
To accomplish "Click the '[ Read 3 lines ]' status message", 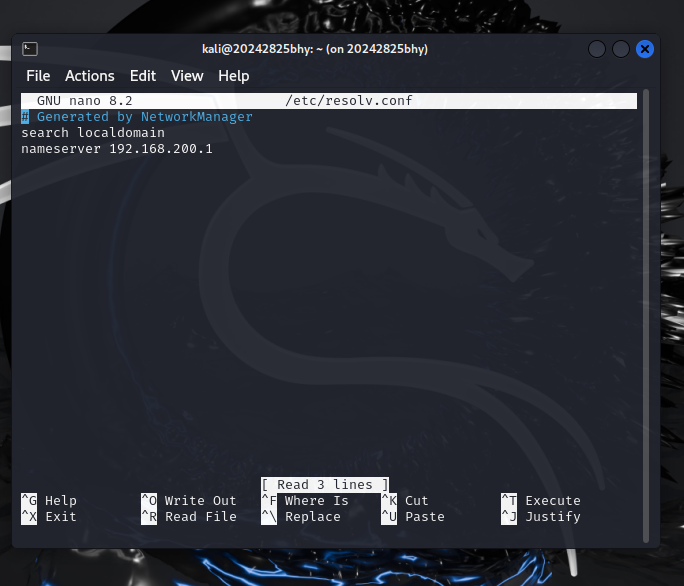I will tap(325, 485).
